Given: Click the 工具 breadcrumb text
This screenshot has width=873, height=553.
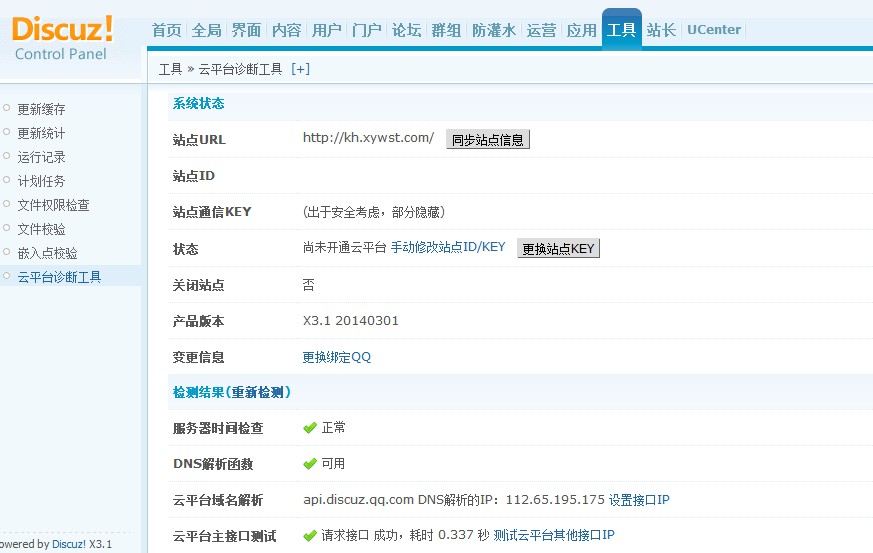Looking at the screenshot, I should pyautogui.click(x=170, y=69).
